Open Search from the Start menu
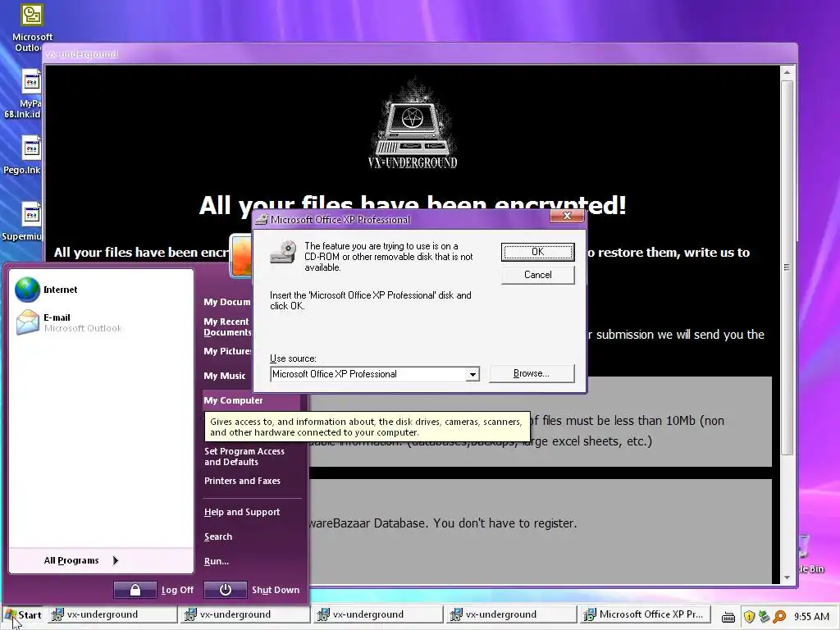The height and width of the screenshot is (630, 840). point(218,536)
